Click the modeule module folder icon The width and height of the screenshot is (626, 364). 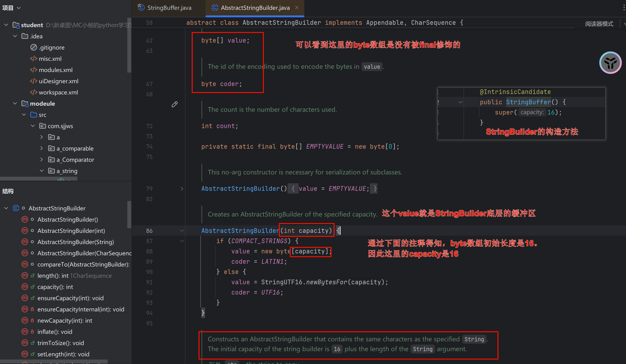point(25,104)
